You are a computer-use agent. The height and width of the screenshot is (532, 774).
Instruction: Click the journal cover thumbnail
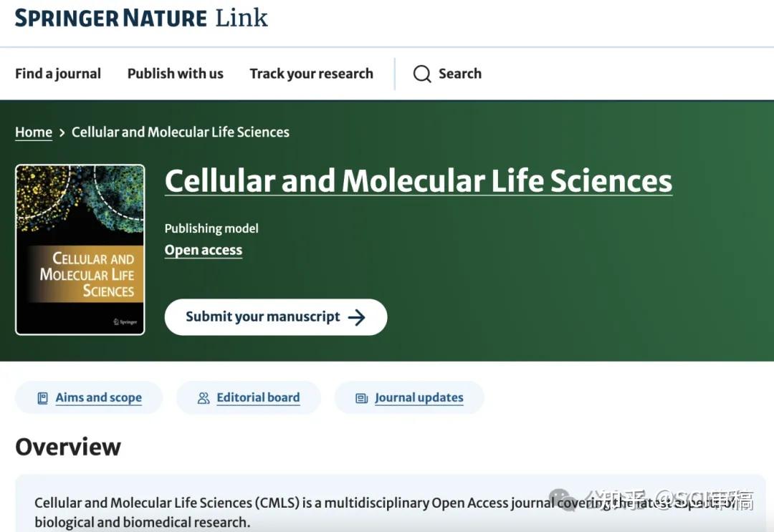click(80, 249)
